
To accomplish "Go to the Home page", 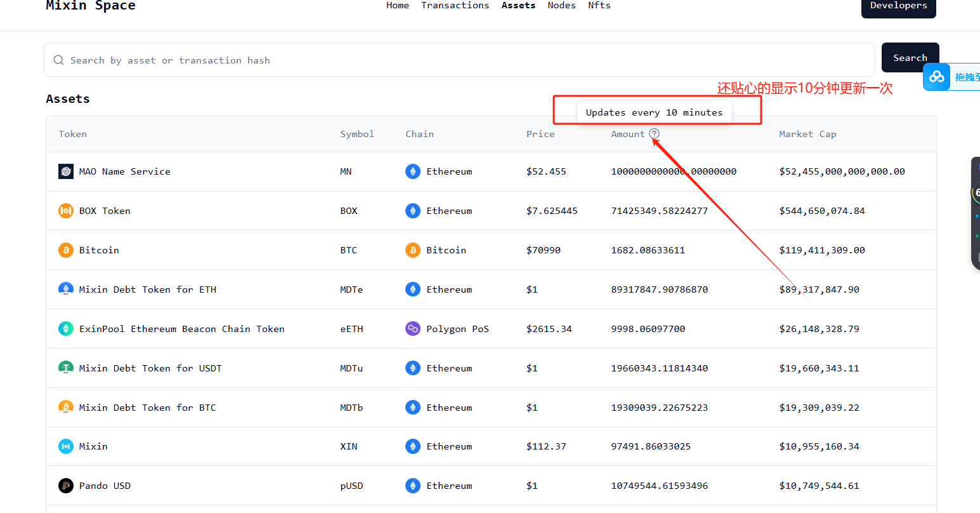I will click(398, 5).
